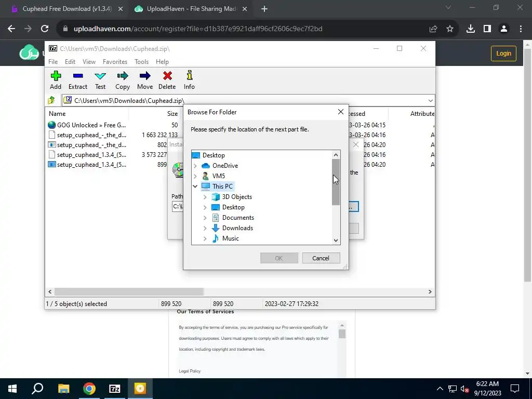Select the top-level Desktop tree item

click(x=214, y=155)
